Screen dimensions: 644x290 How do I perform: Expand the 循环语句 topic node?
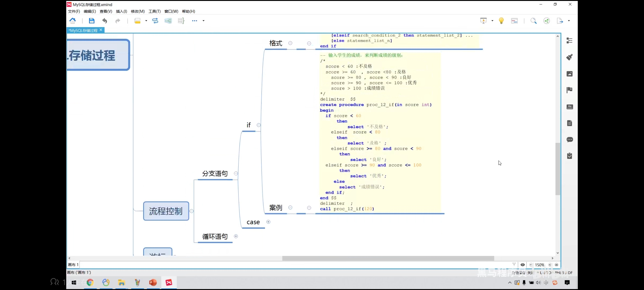coord(236,236)
